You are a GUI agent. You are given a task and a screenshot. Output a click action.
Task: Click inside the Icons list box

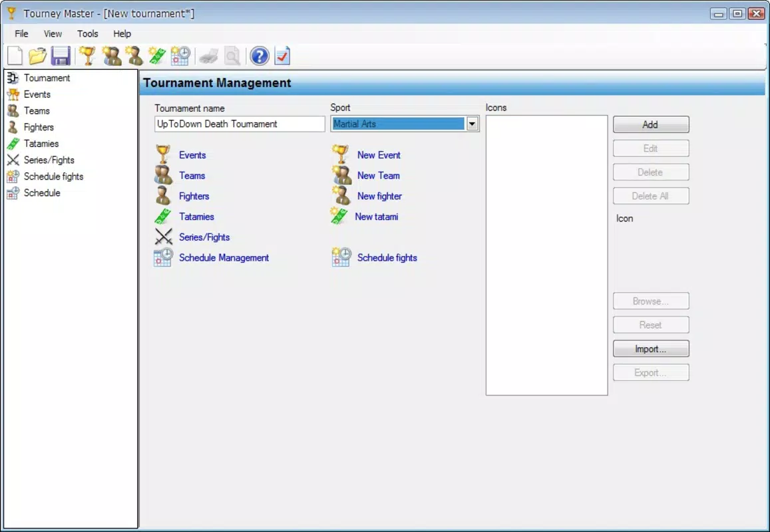[x=546, y=255]
